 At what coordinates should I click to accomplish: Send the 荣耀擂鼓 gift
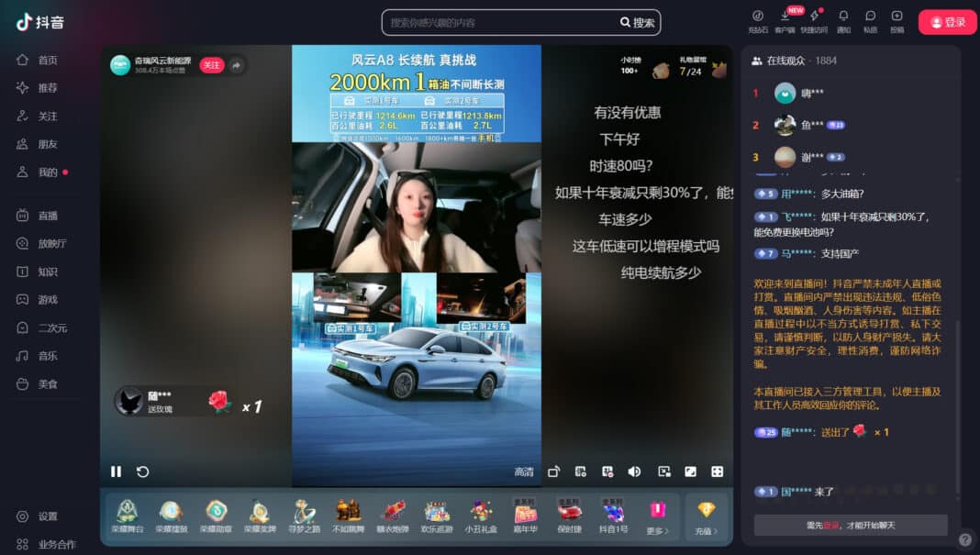click(x=172, y=516)
